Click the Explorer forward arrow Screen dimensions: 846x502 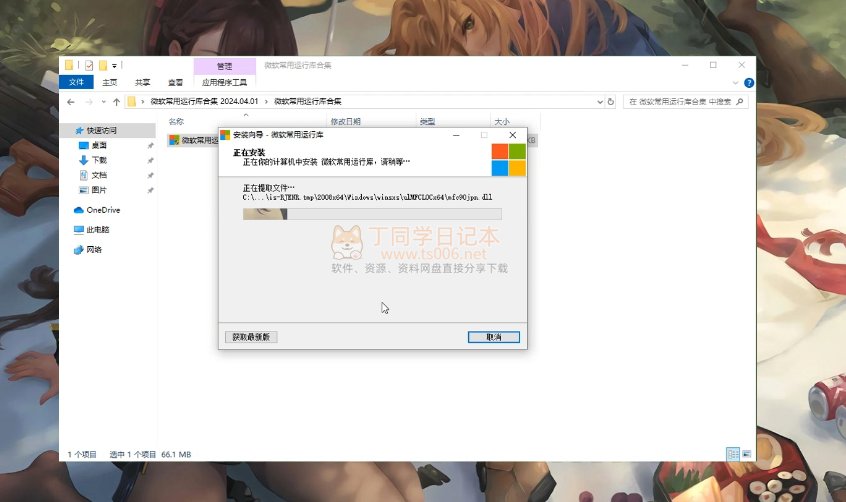[x=89, y=101]
